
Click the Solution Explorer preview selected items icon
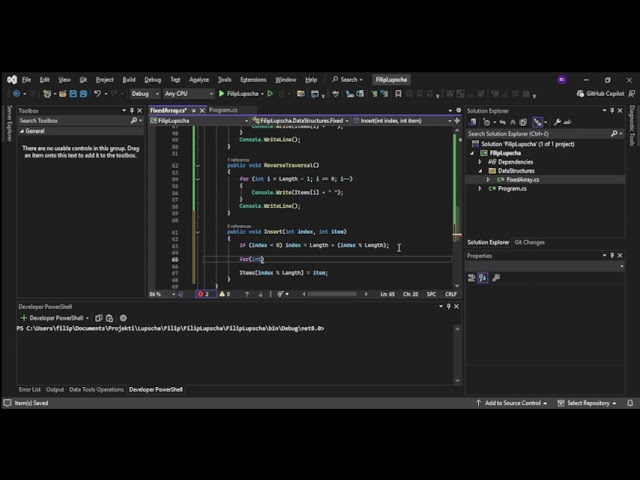point(567,122)
